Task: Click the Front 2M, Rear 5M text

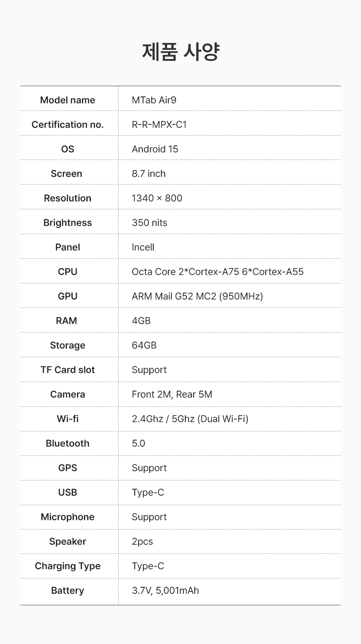Action: coord(172,394)
